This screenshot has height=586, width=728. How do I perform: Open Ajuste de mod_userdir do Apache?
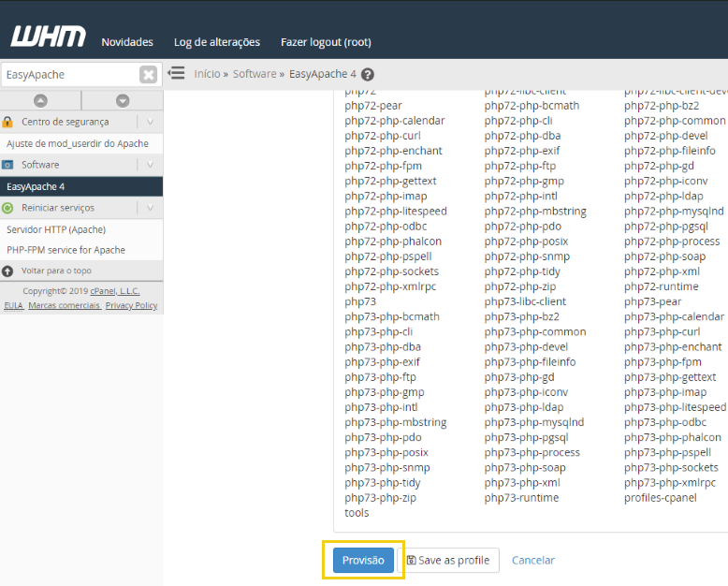point(78,143)
